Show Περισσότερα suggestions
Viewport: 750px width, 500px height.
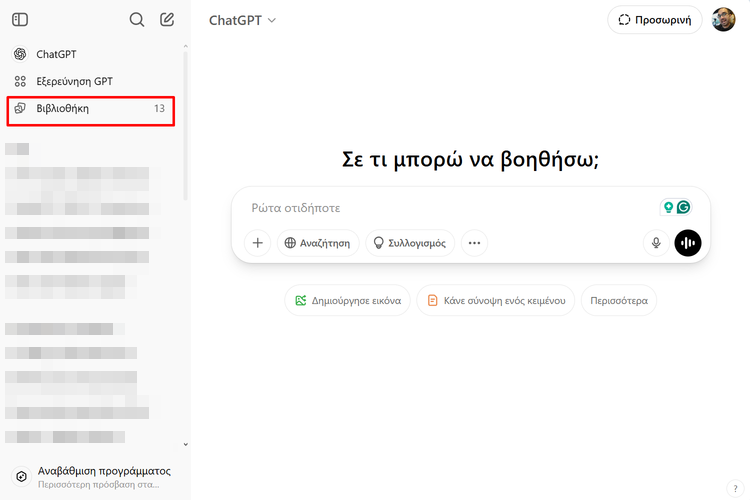pyautogui.click(x=619, y=300)
